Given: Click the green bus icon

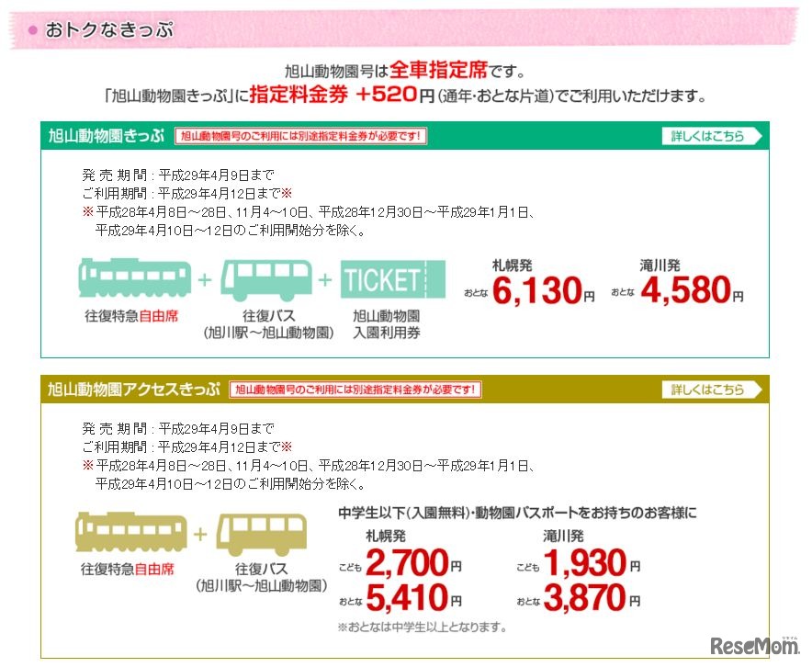Looking at the screenshot, I should 266,279.
